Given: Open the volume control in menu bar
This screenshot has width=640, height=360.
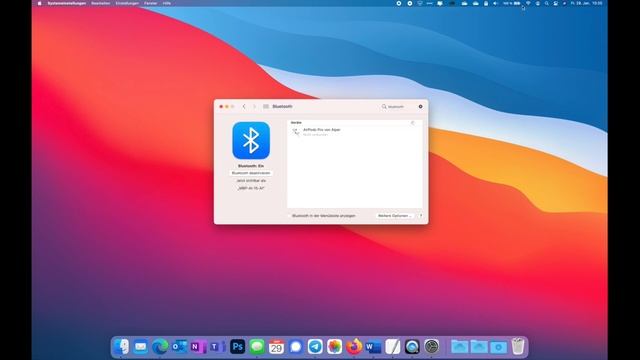Looking at the screenshot, I should 496,3.
